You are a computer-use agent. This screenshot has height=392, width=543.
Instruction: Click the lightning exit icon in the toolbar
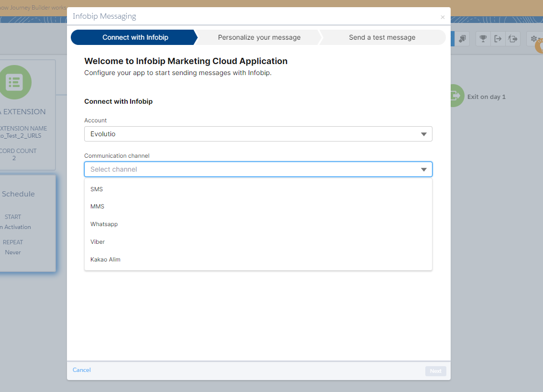click(512, 39)
